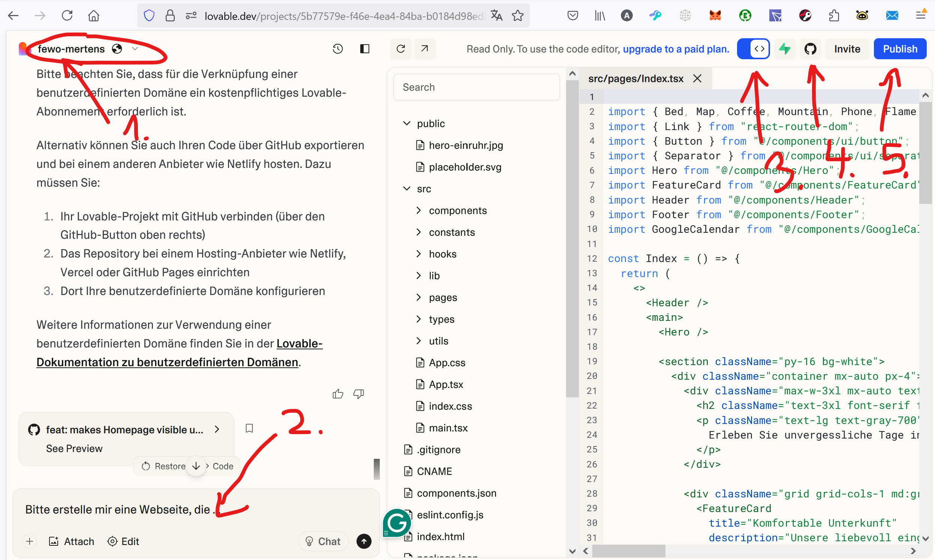The width and height of the screenshot is (935, 560).
Task: Open Lovable documentation custom domains link
Action: [179, 353]
